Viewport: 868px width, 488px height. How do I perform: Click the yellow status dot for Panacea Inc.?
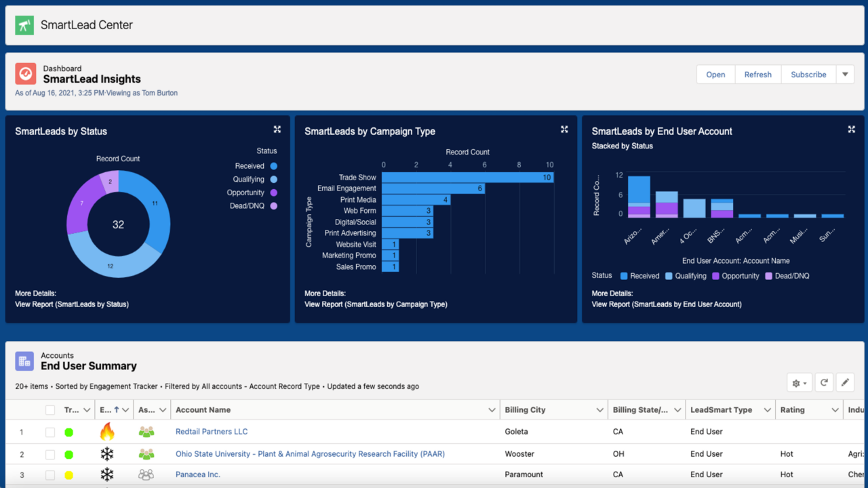click(x=68, y=475)
